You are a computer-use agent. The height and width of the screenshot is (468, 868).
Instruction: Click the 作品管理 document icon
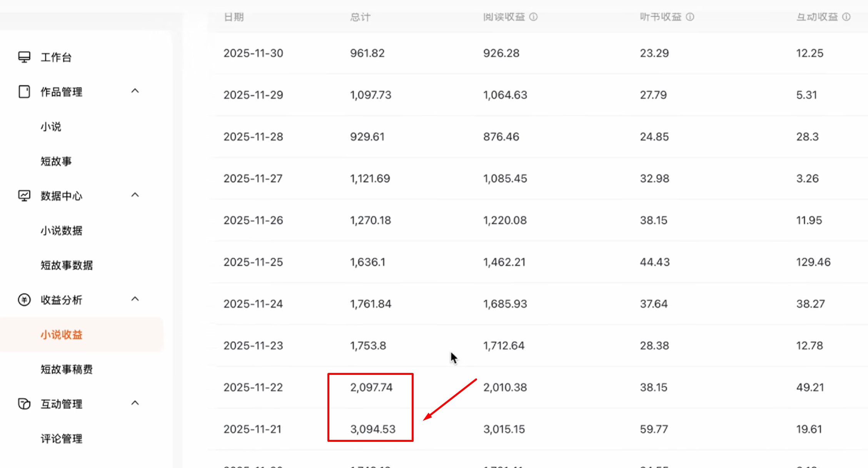click(x=24, y=92)
